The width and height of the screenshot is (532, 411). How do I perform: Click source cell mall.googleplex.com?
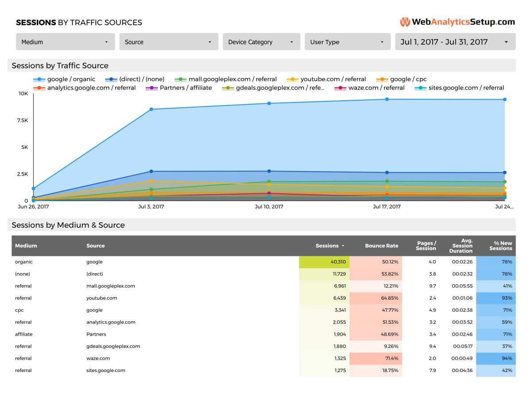[x=111, y=286]
